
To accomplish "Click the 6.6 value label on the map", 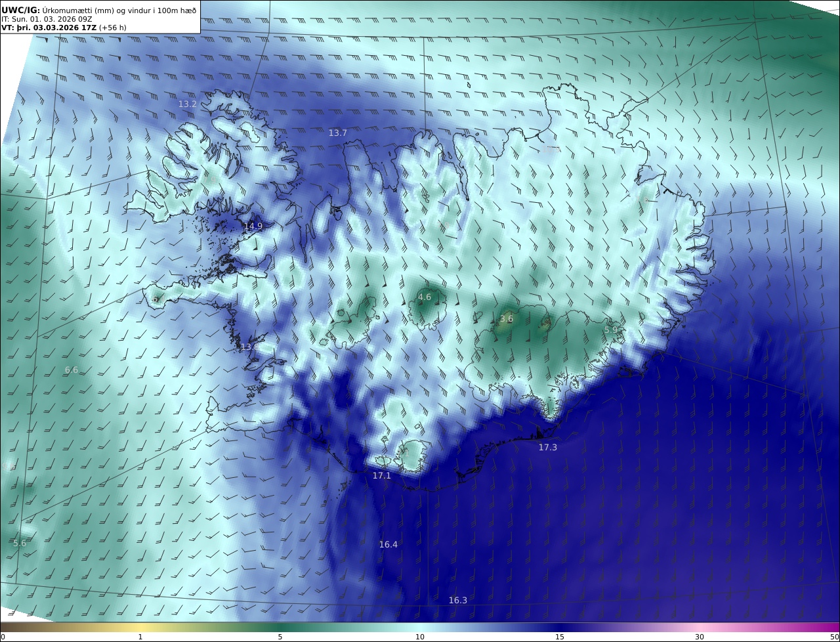I will [72, 370].
